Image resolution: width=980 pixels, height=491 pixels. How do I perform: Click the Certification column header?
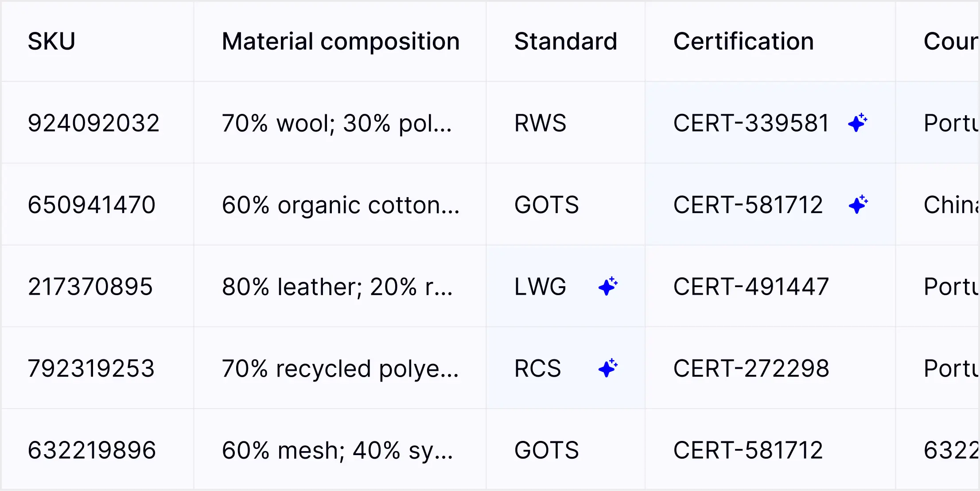coord(743,41)
